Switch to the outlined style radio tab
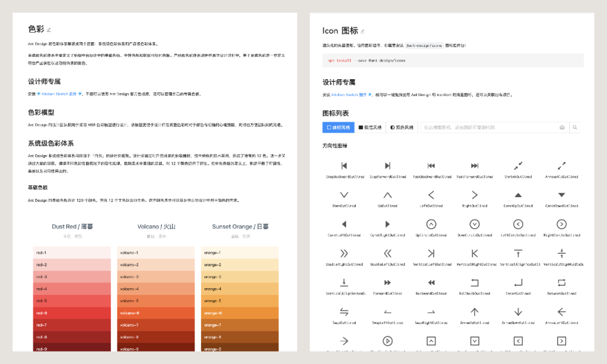 pyautogui.click(x=338, y=128)
